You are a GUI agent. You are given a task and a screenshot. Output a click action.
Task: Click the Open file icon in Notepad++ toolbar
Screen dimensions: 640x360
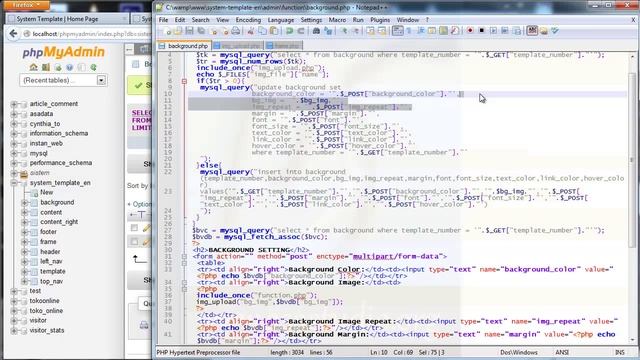tap(178, 31)
